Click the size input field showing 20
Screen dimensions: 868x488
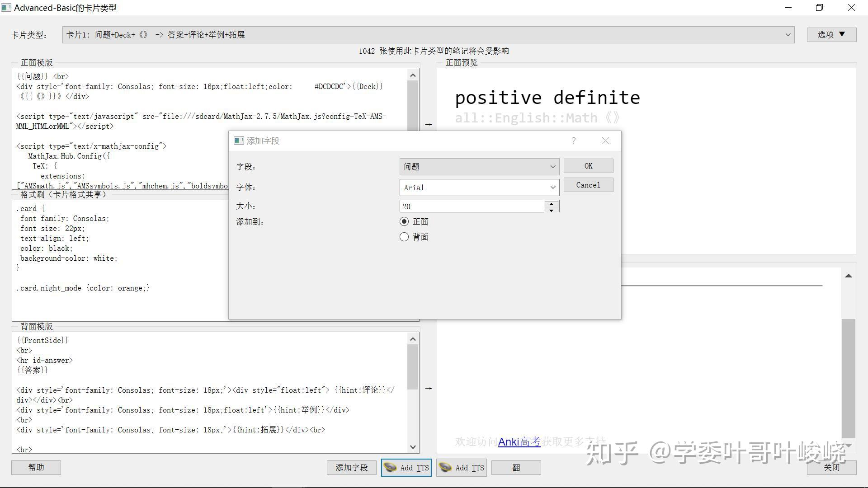click(472, 206)
